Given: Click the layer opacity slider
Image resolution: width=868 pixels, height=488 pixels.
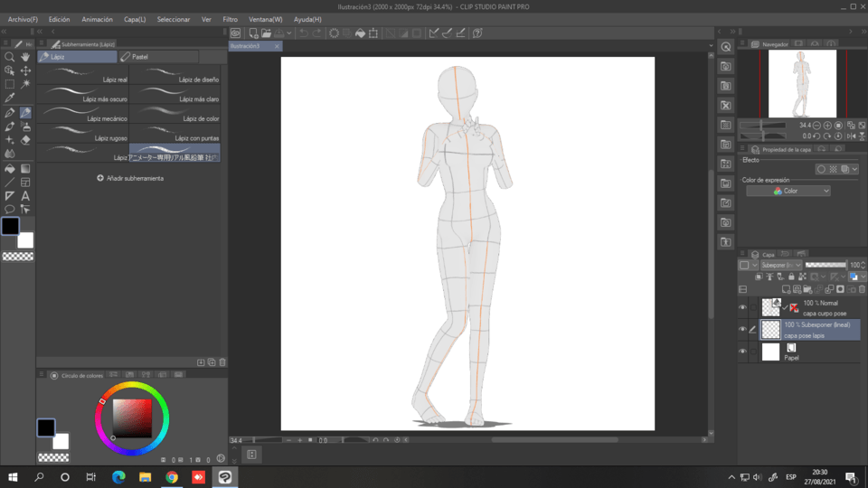Looking at the screenshot, I should point(826,265).
